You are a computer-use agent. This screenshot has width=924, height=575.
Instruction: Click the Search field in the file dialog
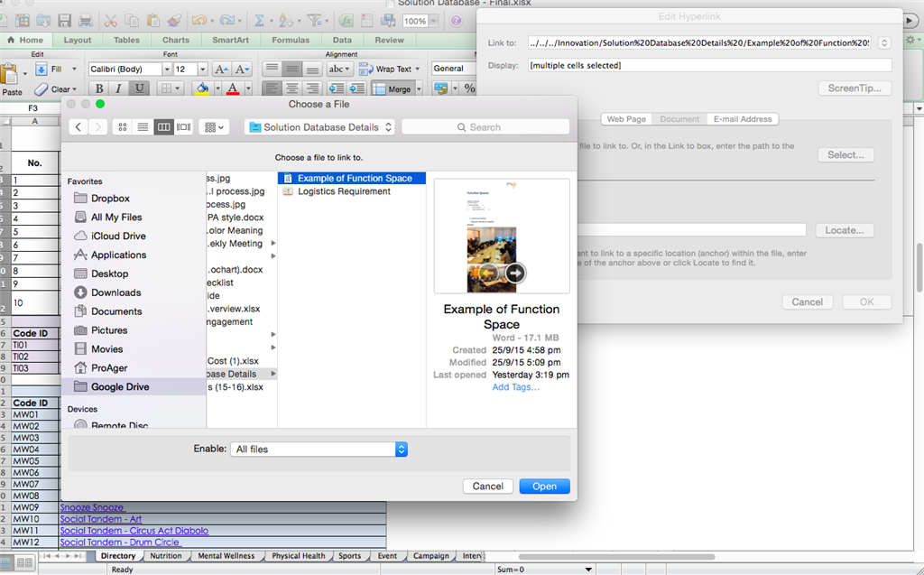click(x=485, y=126)
